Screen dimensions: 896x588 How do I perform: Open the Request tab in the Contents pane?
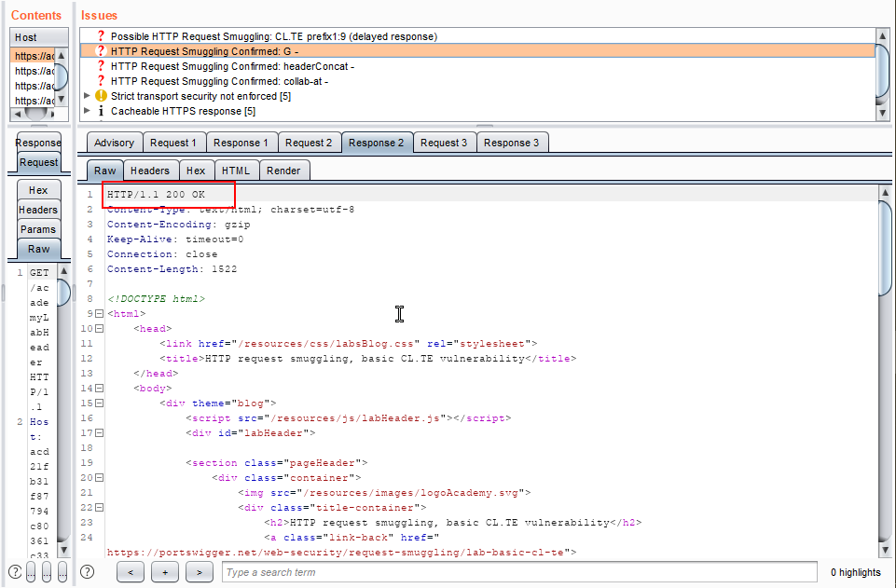[38, 162]
